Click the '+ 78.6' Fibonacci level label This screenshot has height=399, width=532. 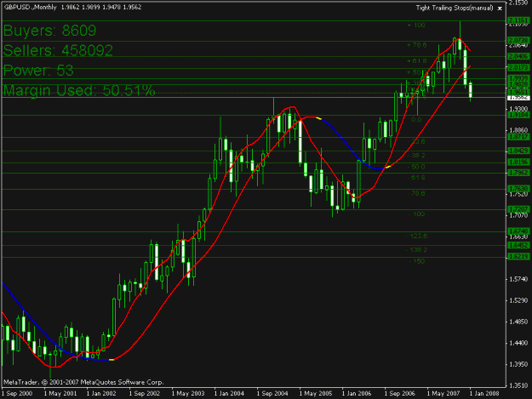pyautogui.click(x=416, y=45)
